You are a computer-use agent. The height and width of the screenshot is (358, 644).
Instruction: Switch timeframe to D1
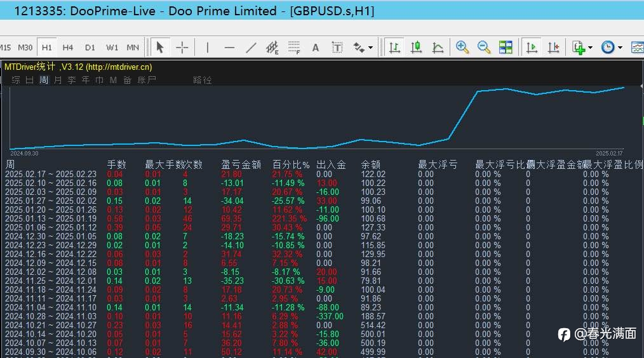point(90,48)
